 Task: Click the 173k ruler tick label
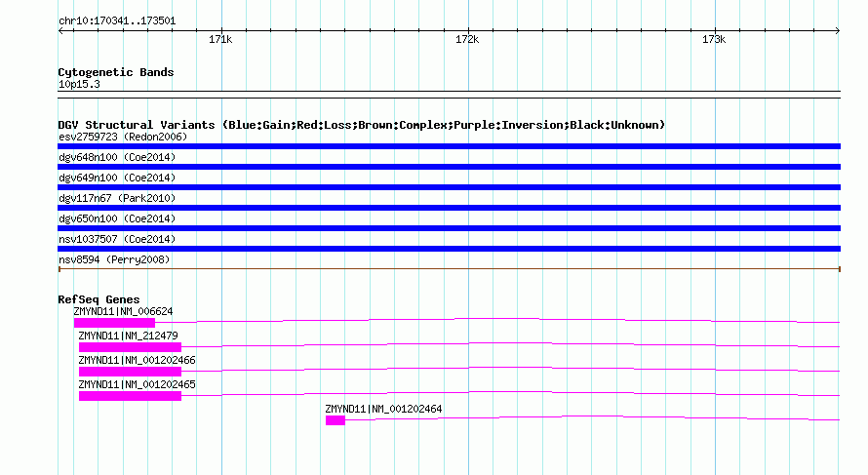tap(714, 40)
